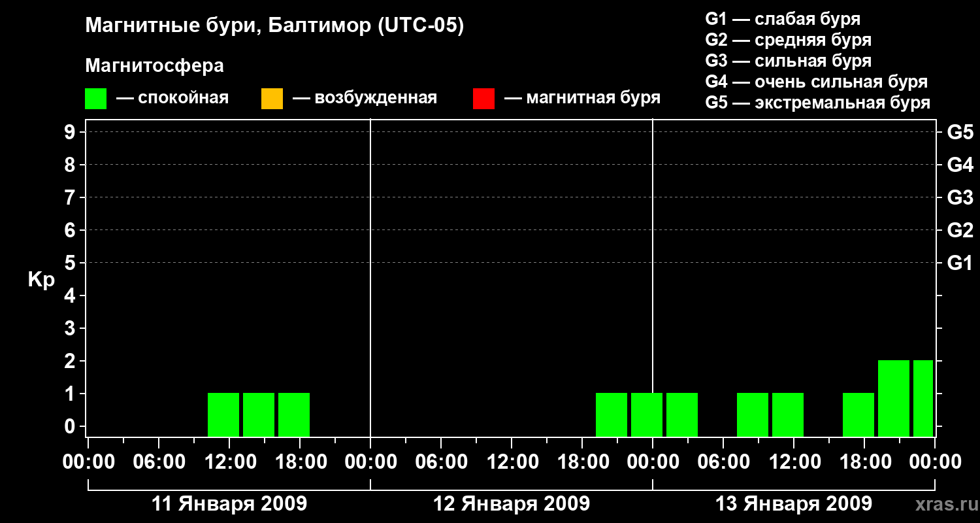Screen dimensions: 980x523
Task: Click the 06:00 time label above 11 Января
Action: click(159, 462)
